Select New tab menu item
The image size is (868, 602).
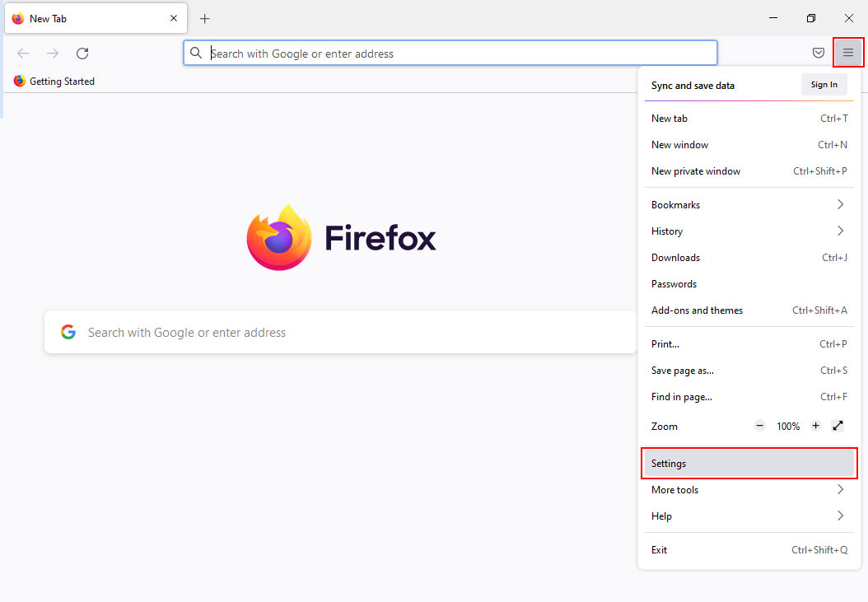tap(749, 119)
